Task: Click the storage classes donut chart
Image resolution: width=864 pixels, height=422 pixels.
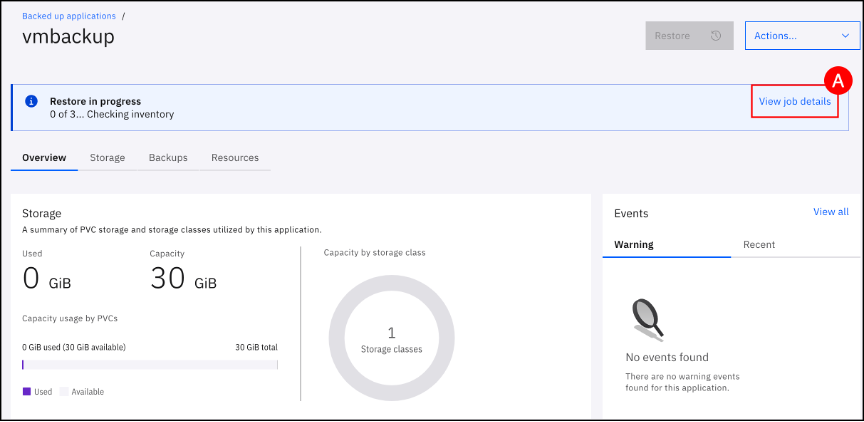Action: coord(391,342)
